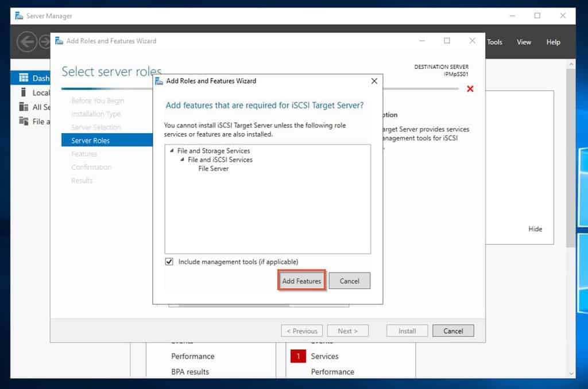Open BPA results entry
This screenshot has height=389, width=588.
point(190,372)
